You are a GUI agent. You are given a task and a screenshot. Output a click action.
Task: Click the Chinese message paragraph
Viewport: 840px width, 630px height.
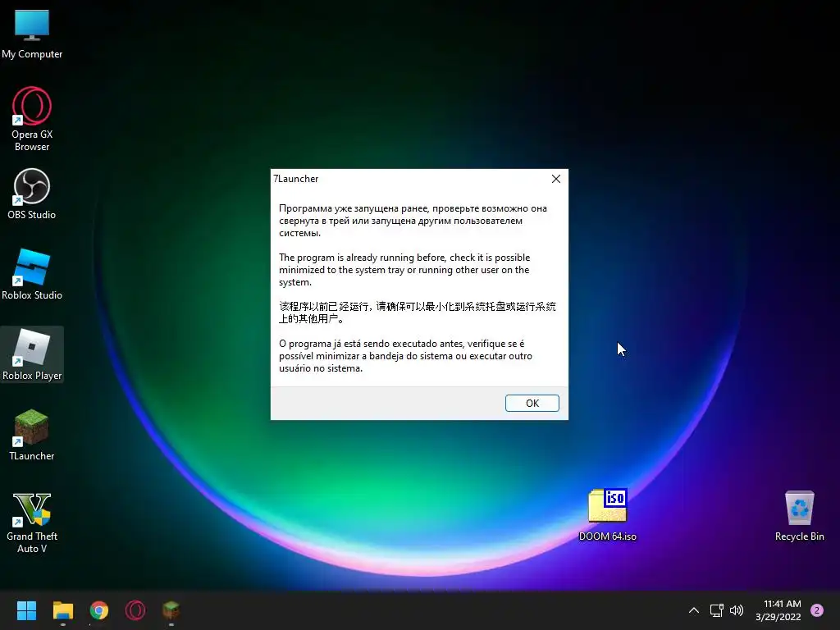tap(418, 313)
